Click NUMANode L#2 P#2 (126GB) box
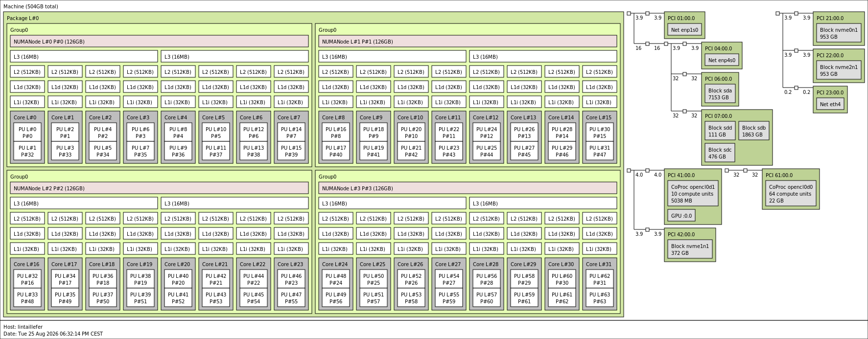Screen dimensions: 868x339 click(x=159, y=188)
